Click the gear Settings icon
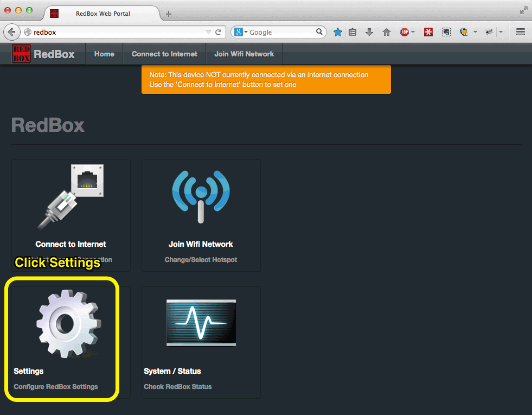 pyautogui.click(x=69, y=324)
